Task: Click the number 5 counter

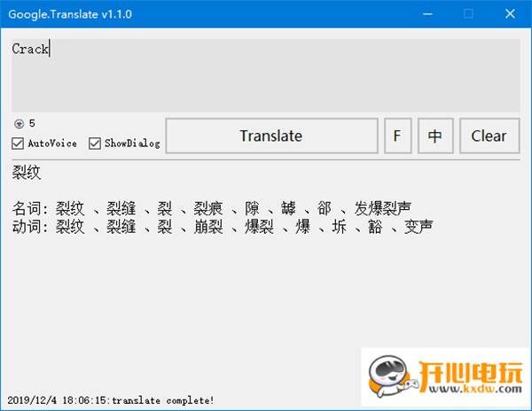Action: [32, 123]
